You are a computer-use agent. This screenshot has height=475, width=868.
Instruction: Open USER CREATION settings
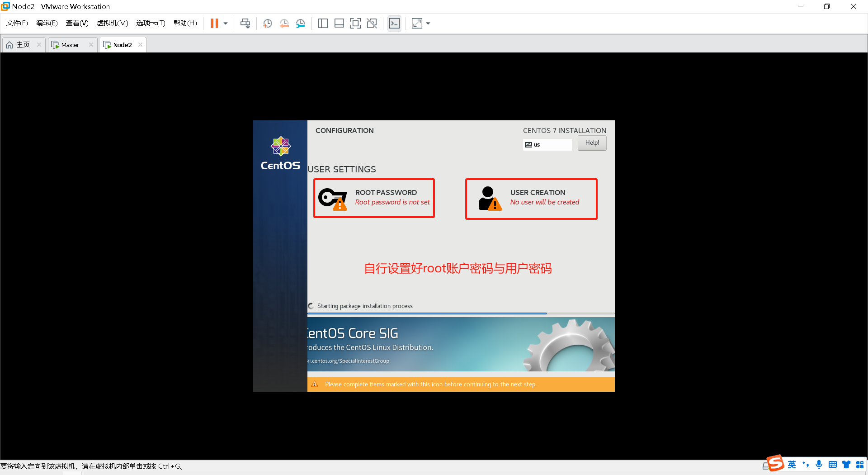point(531,199)
